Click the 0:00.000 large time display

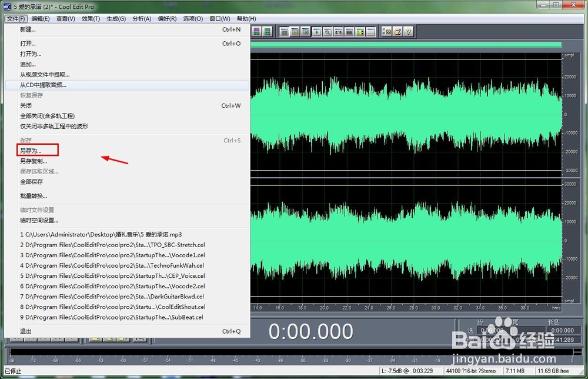[311, 332]
